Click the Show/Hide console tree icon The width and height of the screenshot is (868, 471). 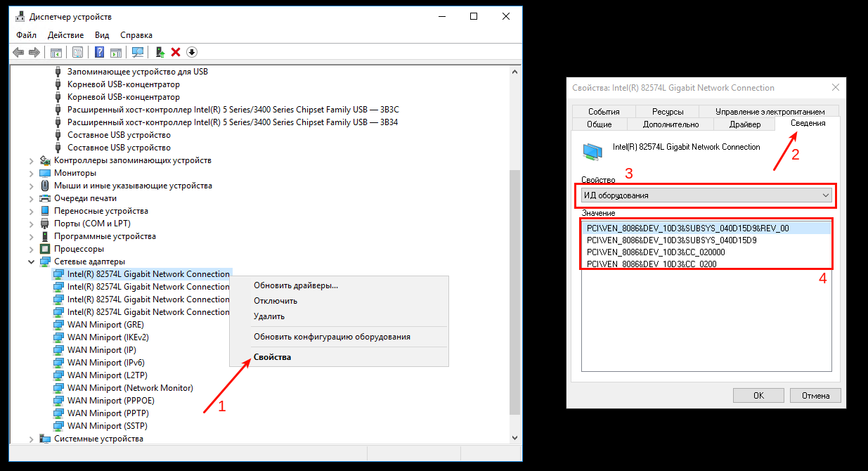[56, 52]
